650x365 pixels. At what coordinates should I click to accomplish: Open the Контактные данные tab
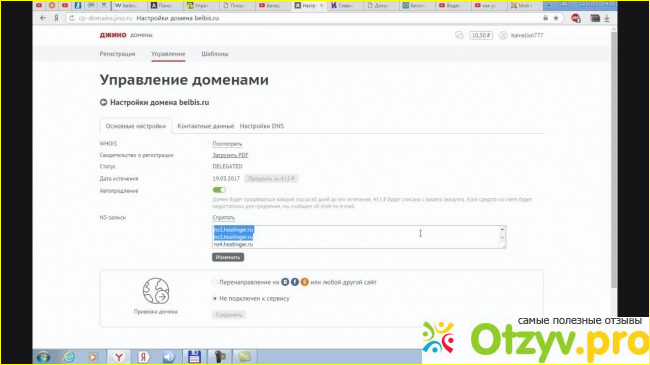(206, 126)
